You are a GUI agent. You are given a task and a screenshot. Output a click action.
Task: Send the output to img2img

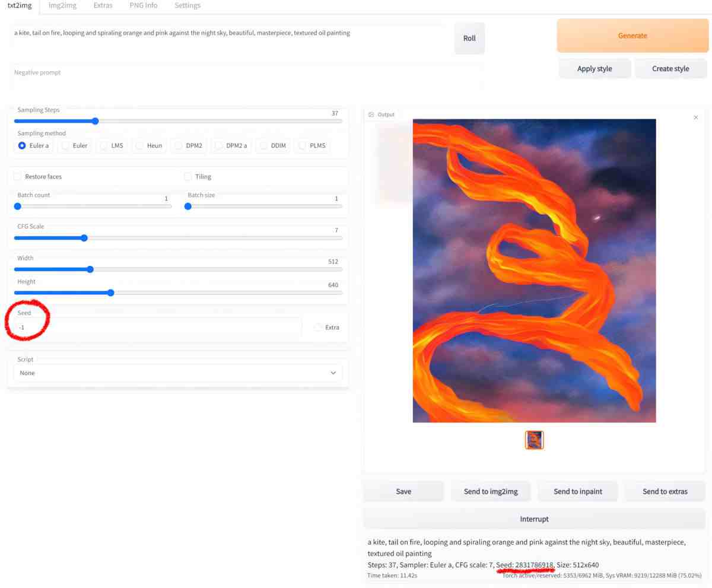(491, 491)
